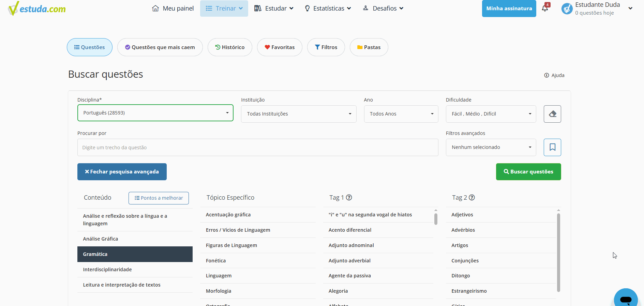Open the Treinar menu
The width and height of the screenshot is (644, 306).
tap(224, 9)
